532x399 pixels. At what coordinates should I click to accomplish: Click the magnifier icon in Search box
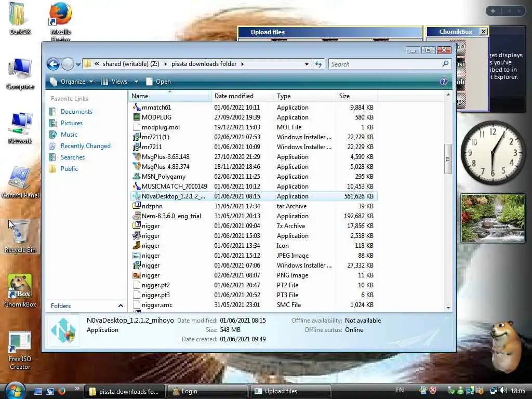tap(445, 63)
